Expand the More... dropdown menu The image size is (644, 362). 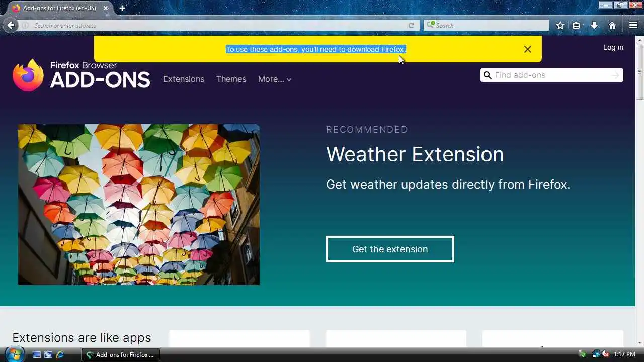pyautogui.click(x=275, y=79)
